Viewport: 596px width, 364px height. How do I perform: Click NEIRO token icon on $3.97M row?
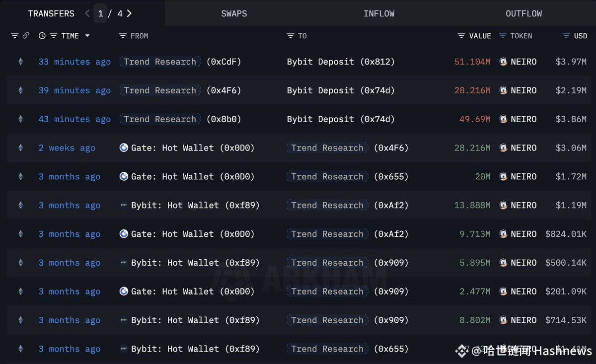[x=503, y=62]
